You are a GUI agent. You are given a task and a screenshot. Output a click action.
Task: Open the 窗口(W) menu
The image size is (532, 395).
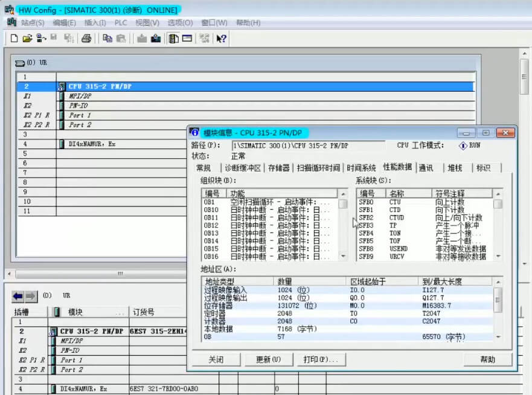[214, 23]
